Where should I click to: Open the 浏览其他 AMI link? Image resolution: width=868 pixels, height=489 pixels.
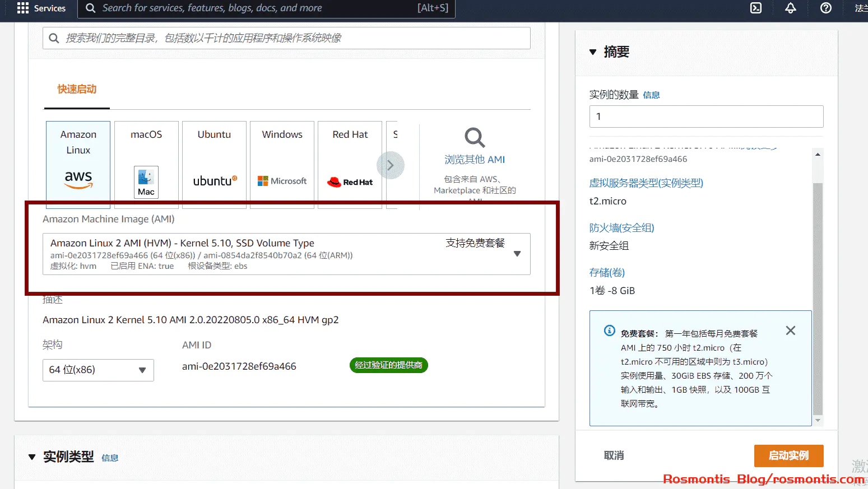tap(475, 160)
